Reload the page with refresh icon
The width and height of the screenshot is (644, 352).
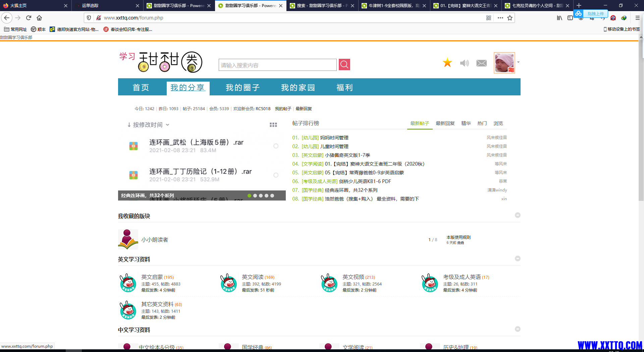(29, 18)
